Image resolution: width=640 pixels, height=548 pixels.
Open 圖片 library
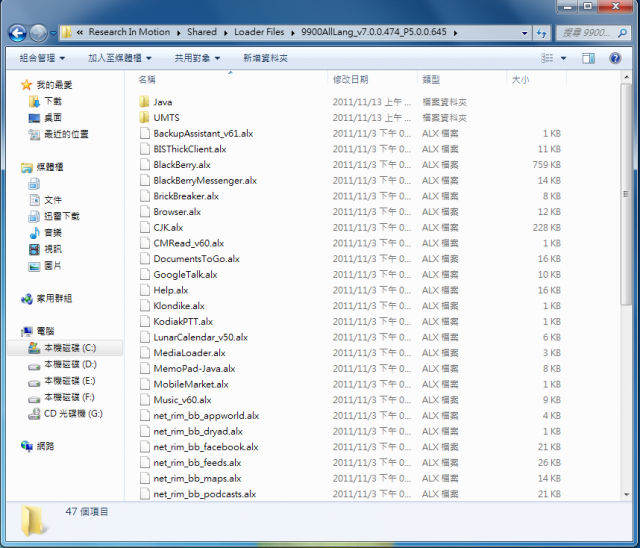45,266
